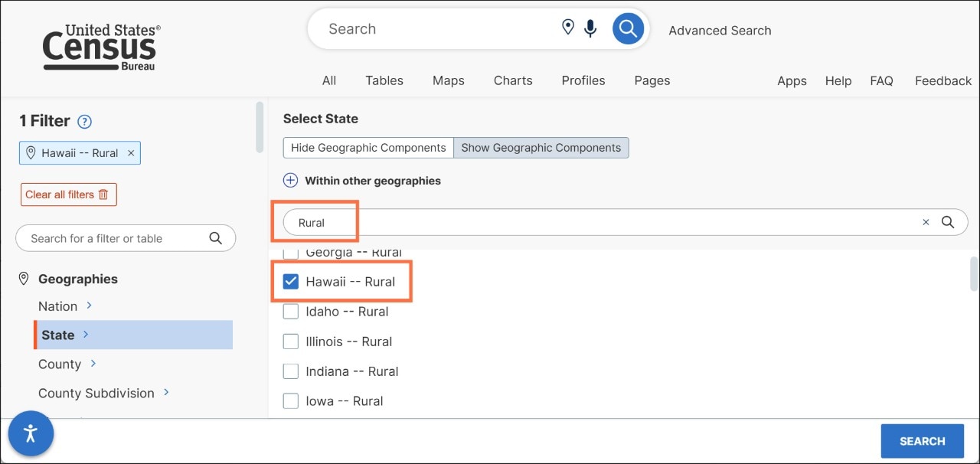Select the Nation geography item

57,306
